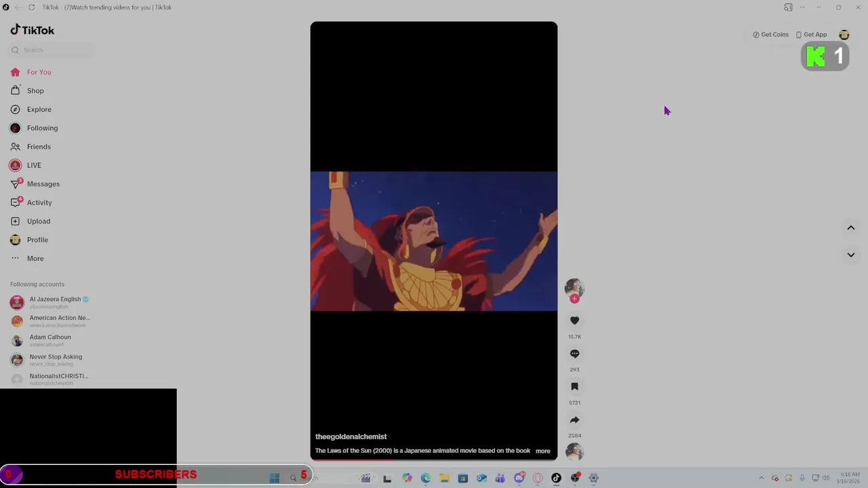
Task: Click the TikTok logo
Action: tap(32, 30)
